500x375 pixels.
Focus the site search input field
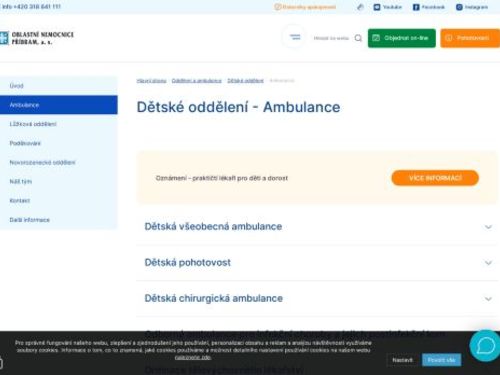[331, 38]
